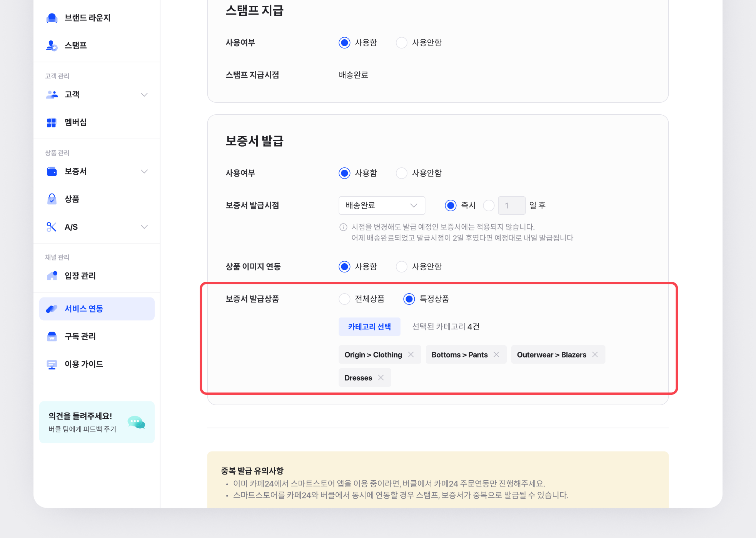Click the 이용 가이드 guide icon
The height and width of the screenshot is (538, 756).
pyautogui.click(x=52, y=364)
